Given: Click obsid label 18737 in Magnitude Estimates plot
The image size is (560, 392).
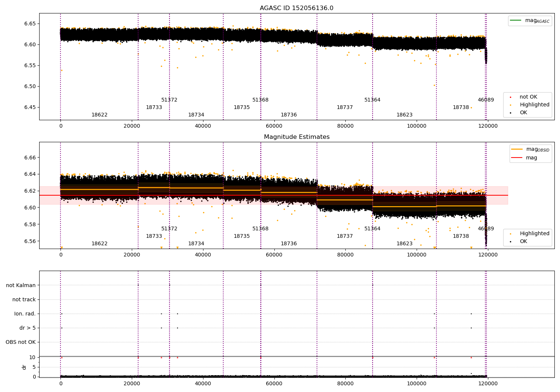Looking at the screenshot, I should (x=345, y=236).
